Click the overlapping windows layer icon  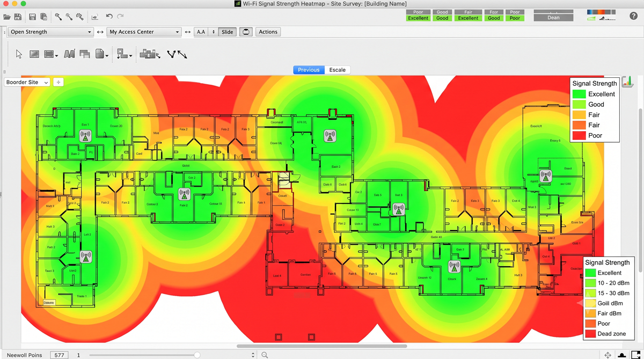click(x=85, y=54)
